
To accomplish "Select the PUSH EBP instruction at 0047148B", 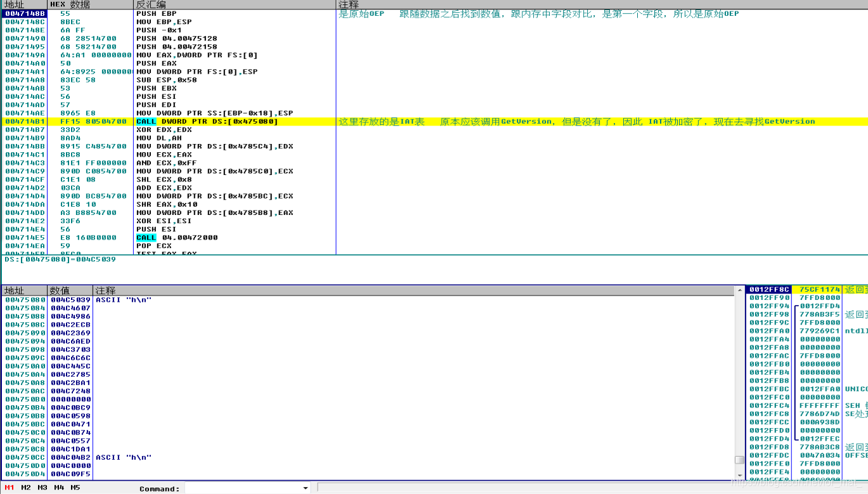I will [x=157, y=13].
